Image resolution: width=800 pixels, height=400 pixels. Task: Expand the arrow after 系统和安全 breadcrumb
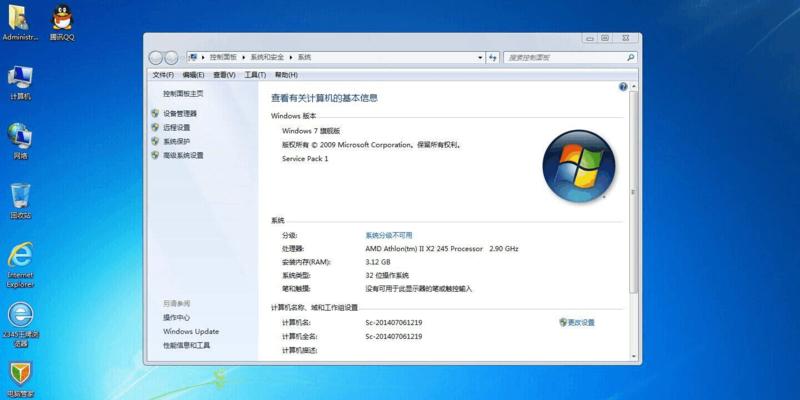(291, 58)
